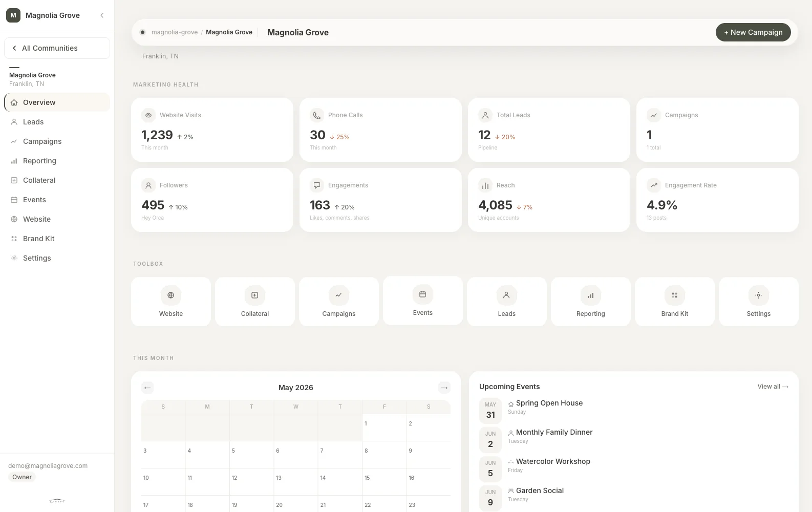Open the Reporting toolbox tile
812x512 pixels.
click(591, 302)
